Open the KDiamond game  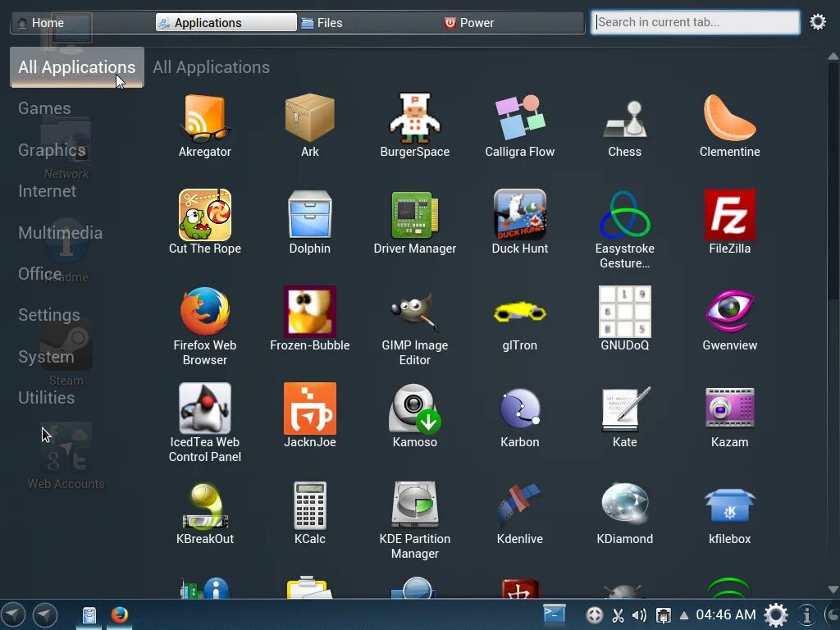pyautogui.click(x=624, y=513)
